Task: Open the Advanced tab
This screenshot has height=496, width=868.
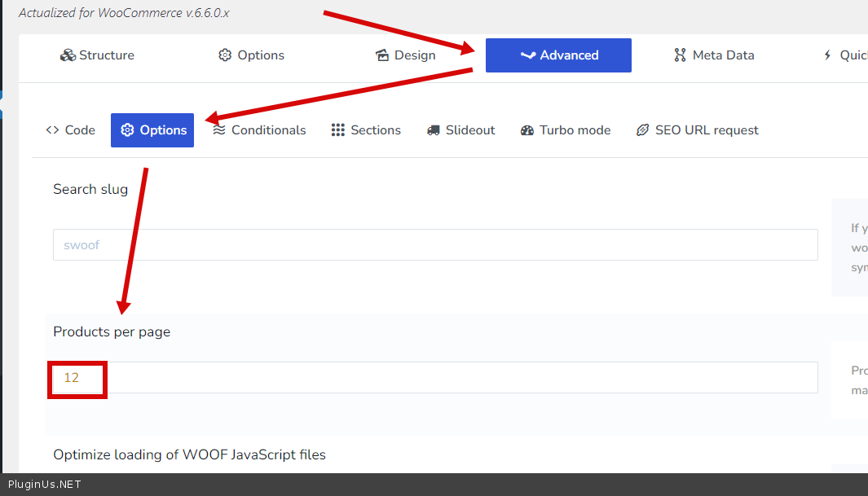Action: [x=558, y=55]
